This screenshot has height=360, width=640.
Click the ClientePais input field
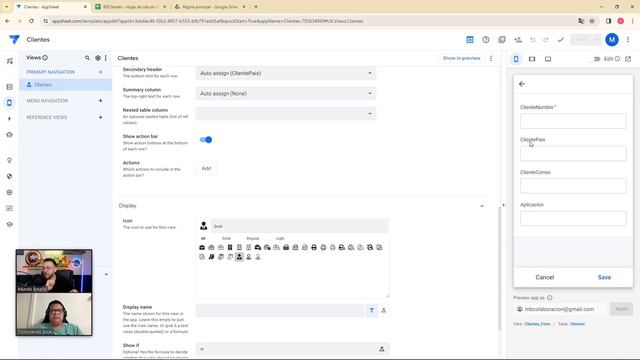tap(573, 153)
